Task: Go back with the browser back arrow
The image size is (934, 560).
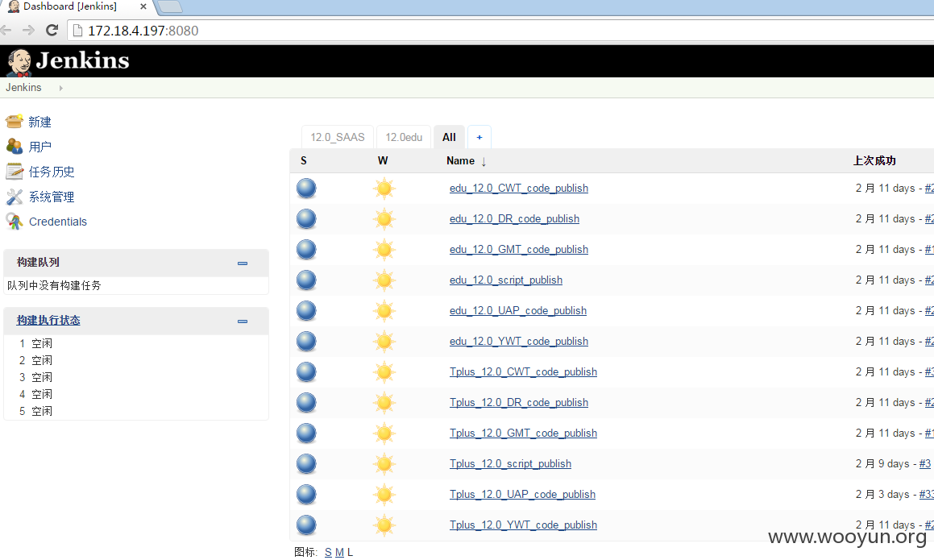Action: click(x=6, y=31)
